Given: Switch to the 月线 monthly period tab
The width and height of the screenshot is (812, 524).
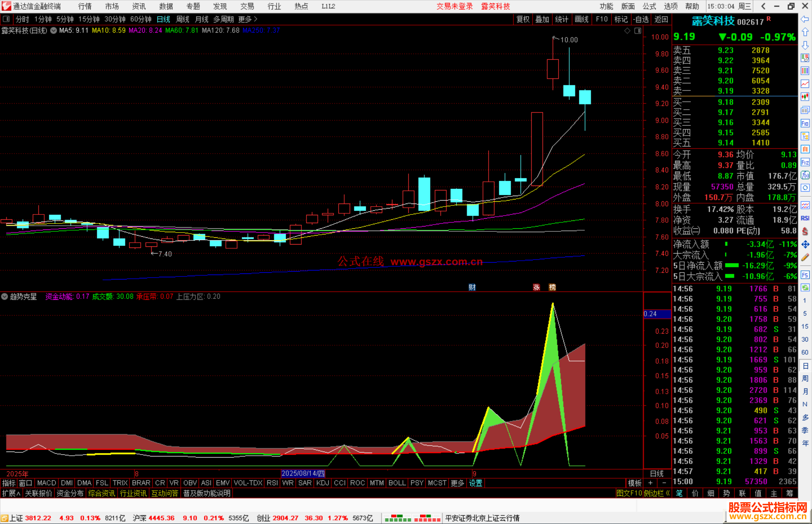Looking at the screenshot, I should coord(202,19).
